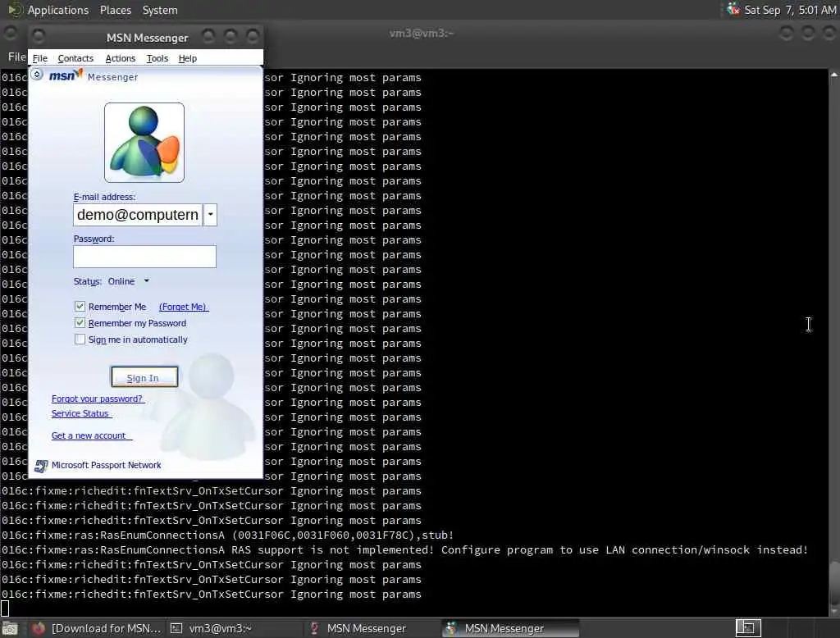840x638 pixels.
Task: Switch to the active MSN Messenger taskbar item
Action: (511, 628)
